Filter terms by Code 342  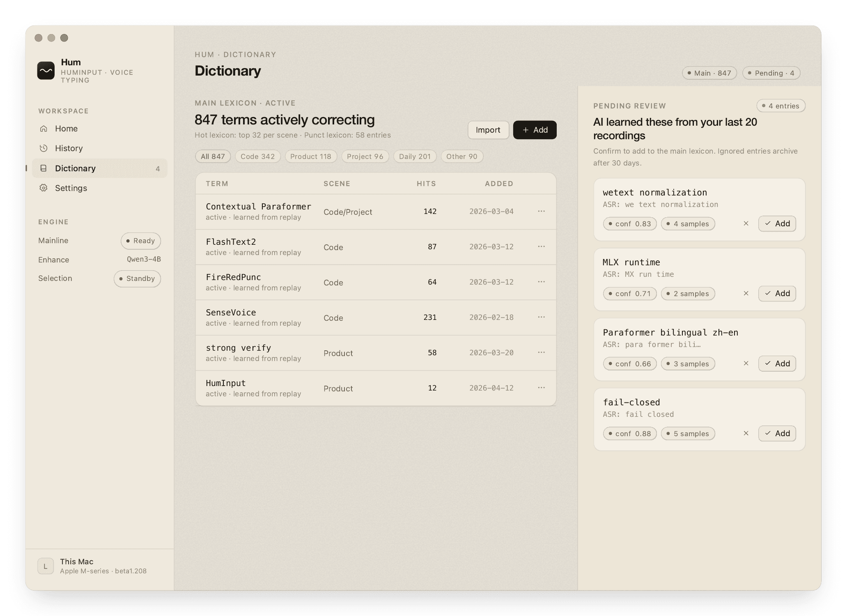[x=257, y=156]
